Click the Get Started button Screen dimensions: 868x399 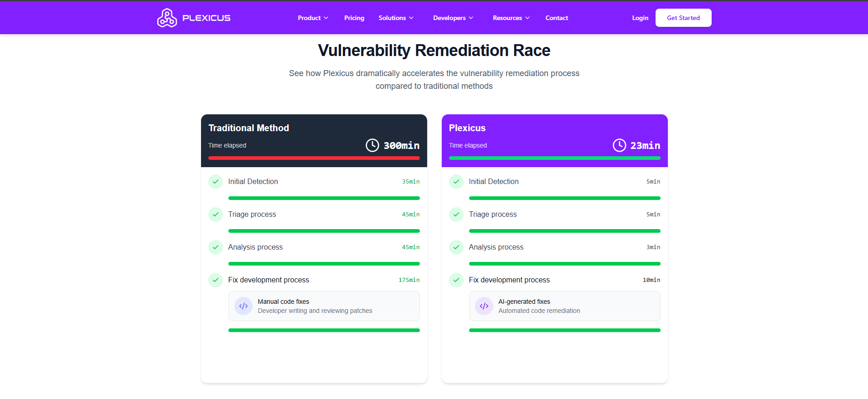coord(683,18)
